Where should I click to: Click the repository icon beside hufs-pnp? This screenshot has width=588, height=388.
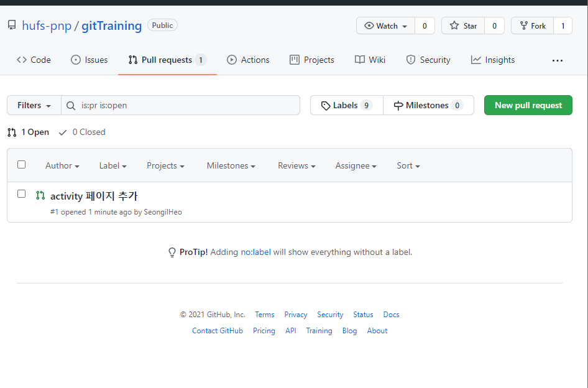[x=12, y=25]
